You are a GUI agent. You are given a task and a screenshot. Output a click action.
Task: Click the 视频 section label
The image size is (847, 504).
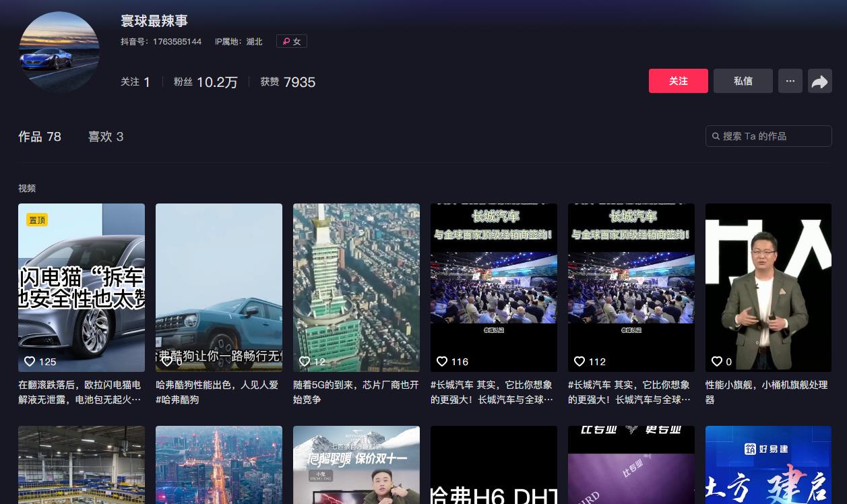[x=27, y=188]
